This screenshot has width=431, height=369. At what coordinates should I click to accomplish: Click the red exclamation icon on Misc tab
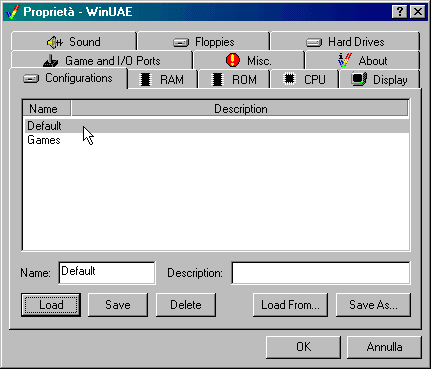(x=233, y=60)
